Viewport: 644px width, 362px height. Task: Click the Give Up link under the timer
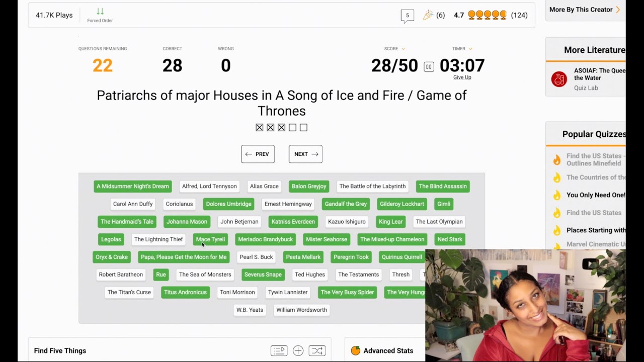pos(462,77)
